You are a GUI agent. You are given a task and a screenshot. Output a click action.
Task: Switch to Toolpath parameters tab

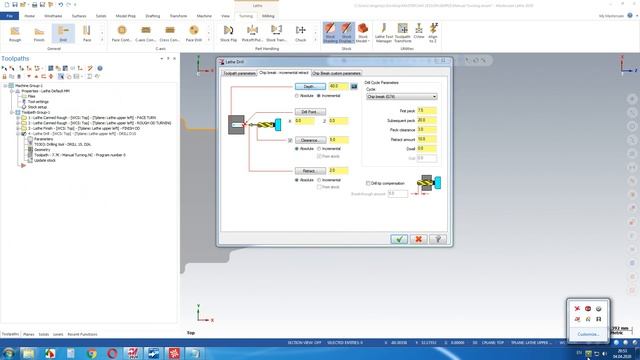point(239,73)
